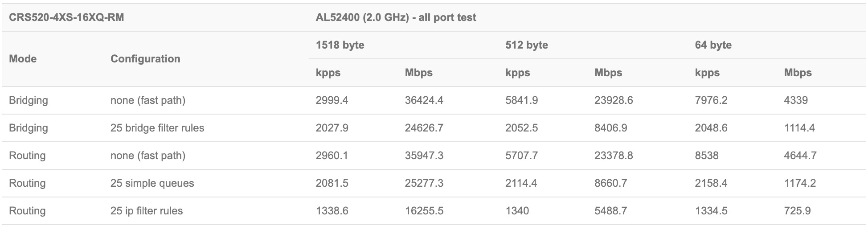868x230 pixels.
Task: Select the 25 bridge filter rules cell
Action: [x=157, y=128]
